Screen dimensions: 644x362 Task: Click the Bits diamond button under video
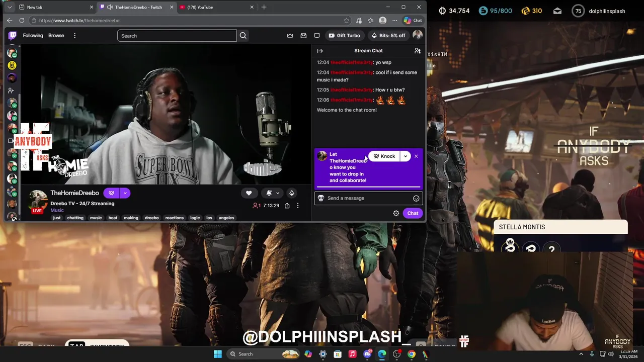(291, 193)
